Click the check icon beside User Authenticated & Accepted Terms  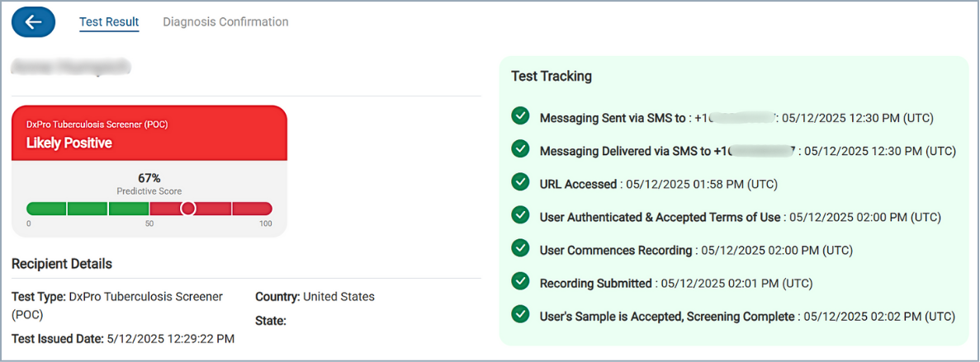click(x=520, y=215)
